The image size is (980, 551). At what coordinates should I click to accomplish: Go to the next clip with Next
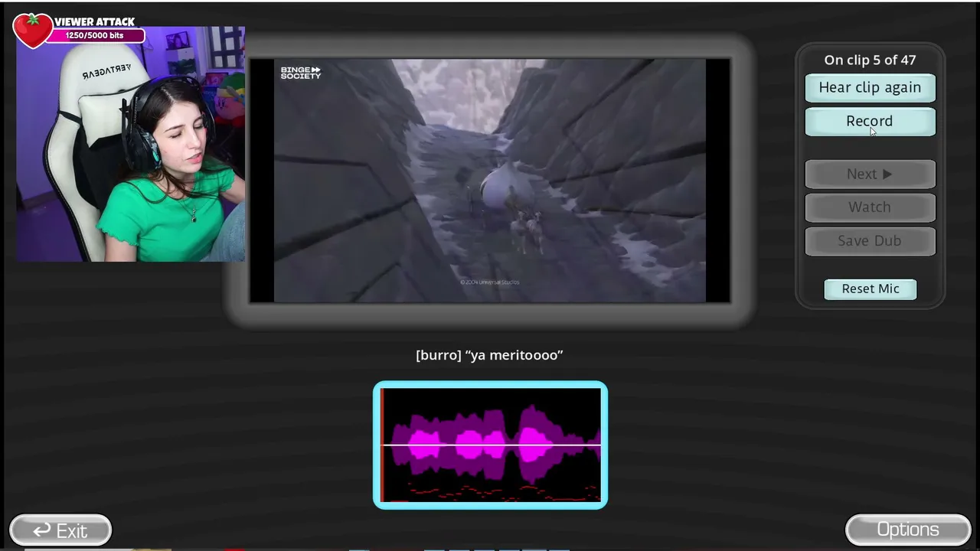click(870, 174)
